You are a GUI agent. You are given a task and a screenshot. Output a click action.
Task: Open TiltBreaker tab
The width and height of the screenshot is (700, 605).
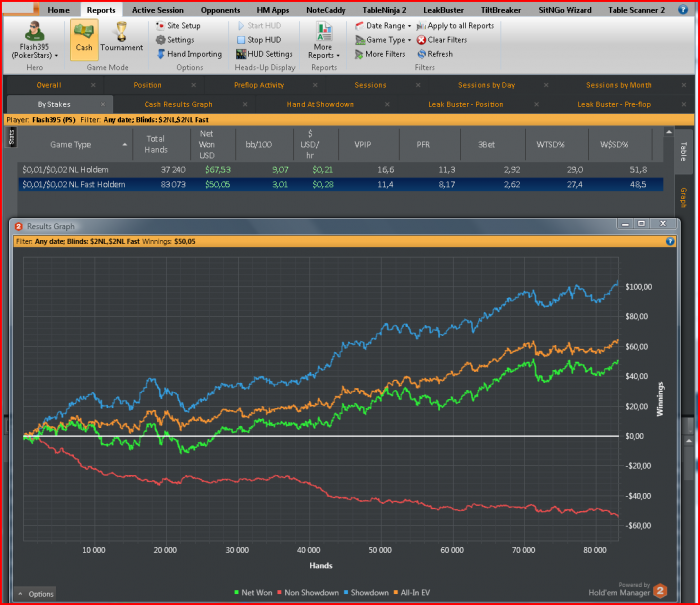500,10
